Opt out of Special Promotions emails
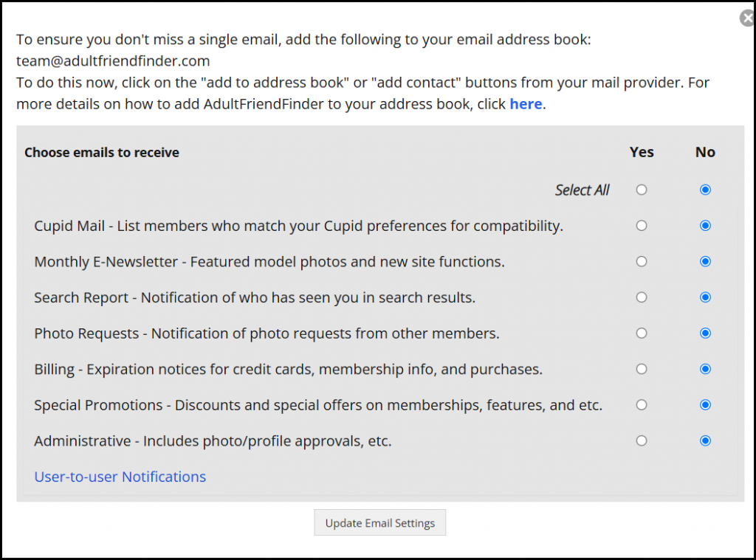This screenshot has width=756, height=560. point(705,405)
